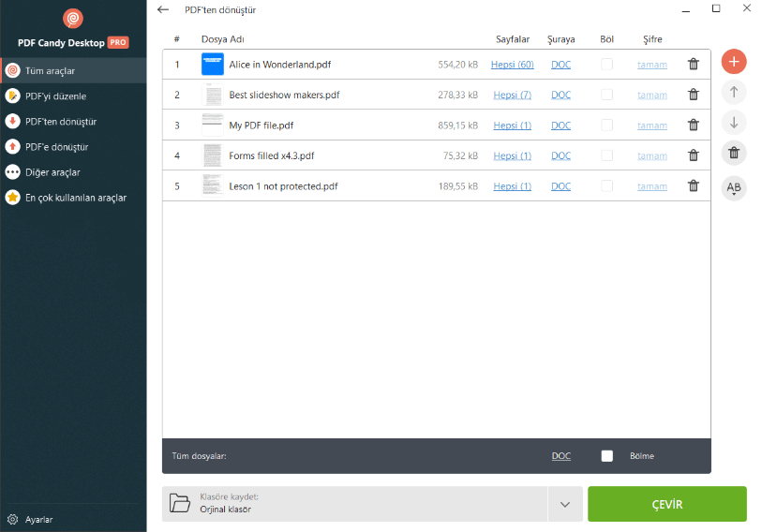This screenshot has height=532, width=762.
Task: Select Best slideshow makers.pdf thumbnail
Action: click(213, 95)
